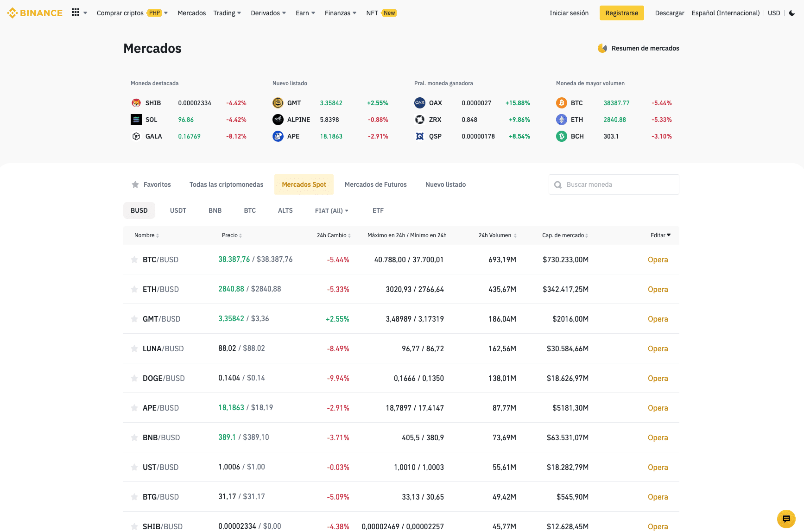
Task: Click the ZRX coin icon
Action: click(x=420, y=120)
